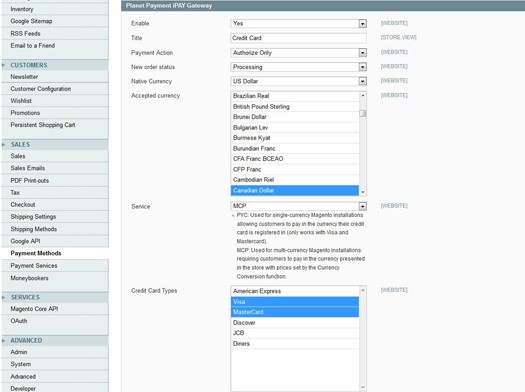
Task: Open the New order status dropdown
Action: tap(299, 67)
